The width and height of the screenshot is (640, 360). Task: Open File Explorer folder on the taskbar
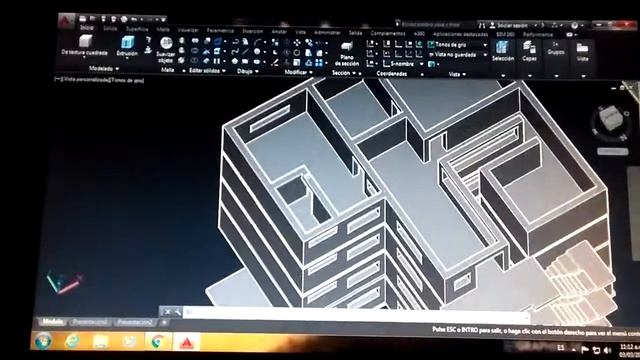pos(100,341)
